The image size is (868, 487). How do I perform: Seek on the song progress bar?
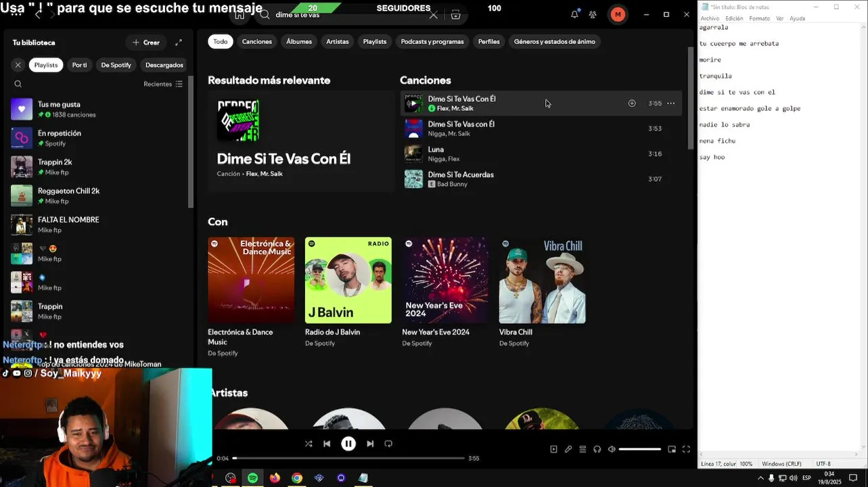pyautogui.click(x=348, y=458)
